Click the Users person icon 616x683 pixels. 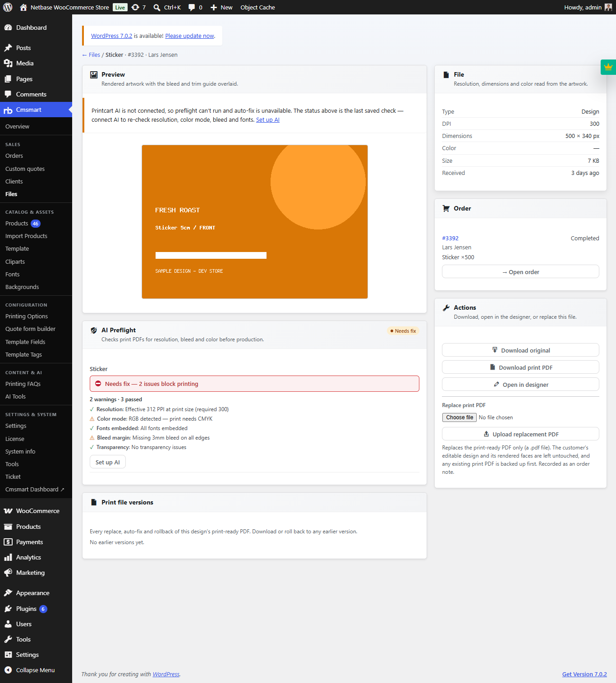click(8, 624)
